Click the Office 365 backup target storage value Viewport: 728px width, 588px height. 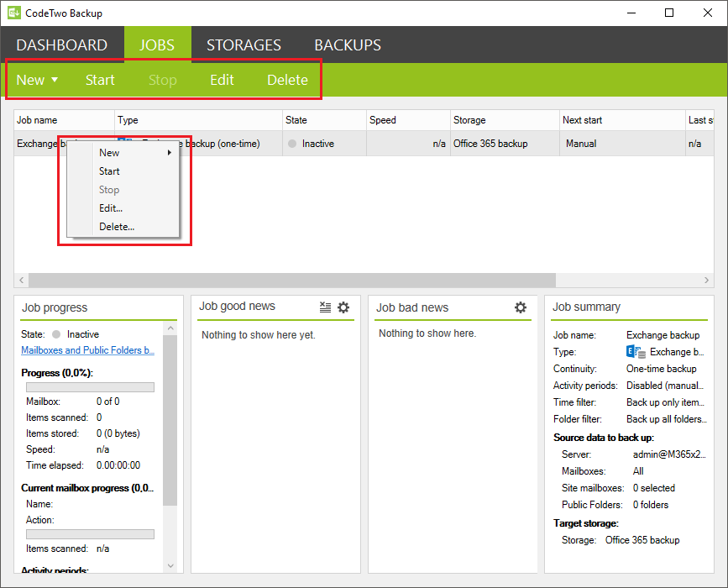click(x=642, y=540)
